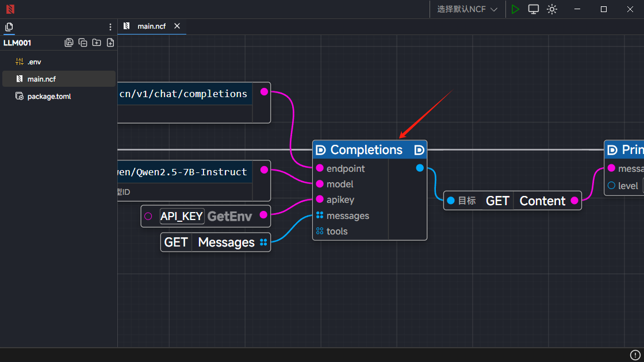Click the Completions node title header
Screen dimensions: 644x362
point(366,150)
